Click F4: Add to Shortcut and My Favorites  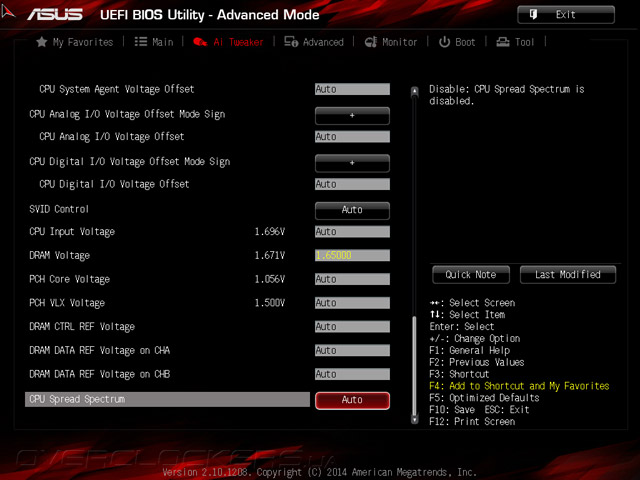pyautogui.click(x=519, y=386)
